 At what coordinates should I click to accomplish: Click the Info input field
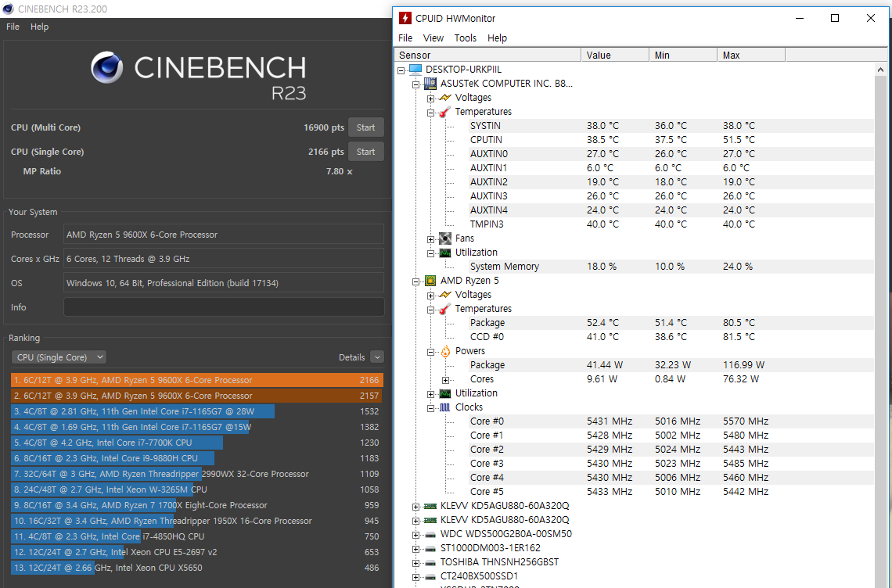click(224, 307)
